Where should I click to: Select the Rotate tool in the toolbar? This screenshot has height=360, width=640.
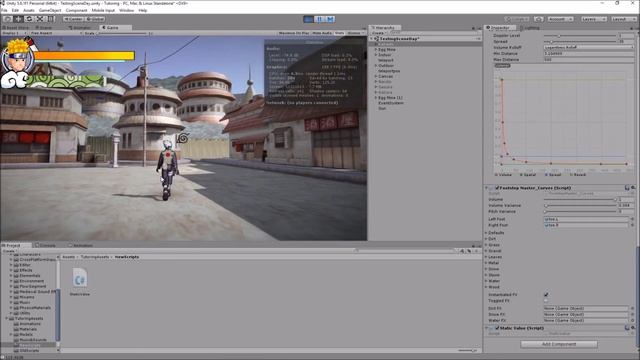(29, 19)
